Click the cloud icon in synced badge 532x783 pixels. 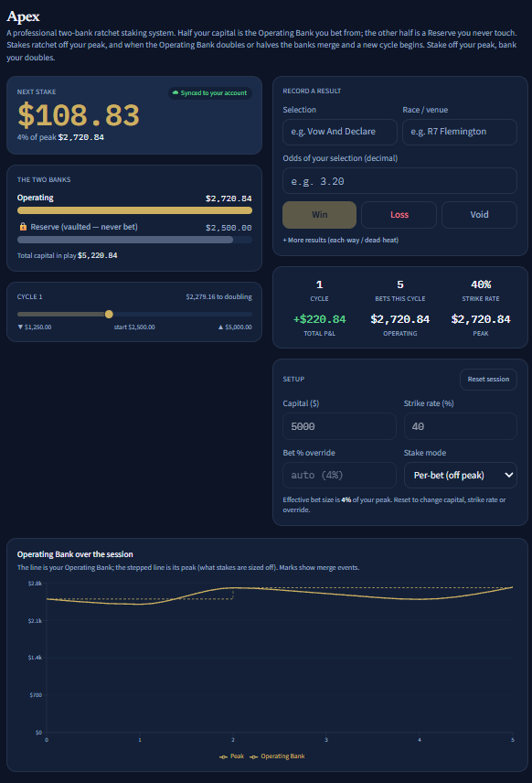coord(176,93)
